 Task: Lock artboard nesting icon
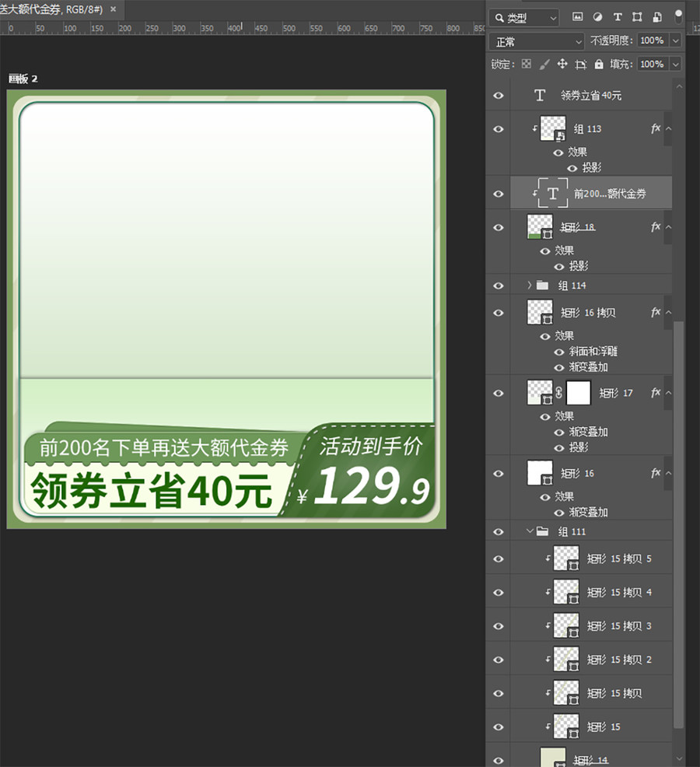581,65
